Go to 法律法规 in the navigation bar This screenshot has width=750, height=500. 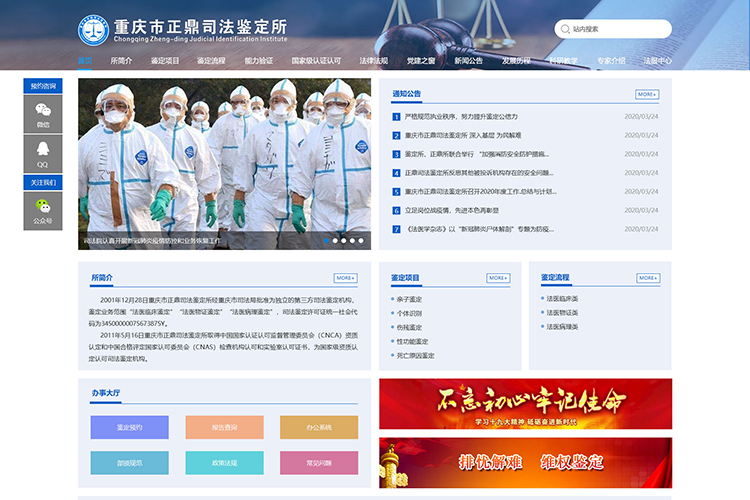(x=374, y=61)
